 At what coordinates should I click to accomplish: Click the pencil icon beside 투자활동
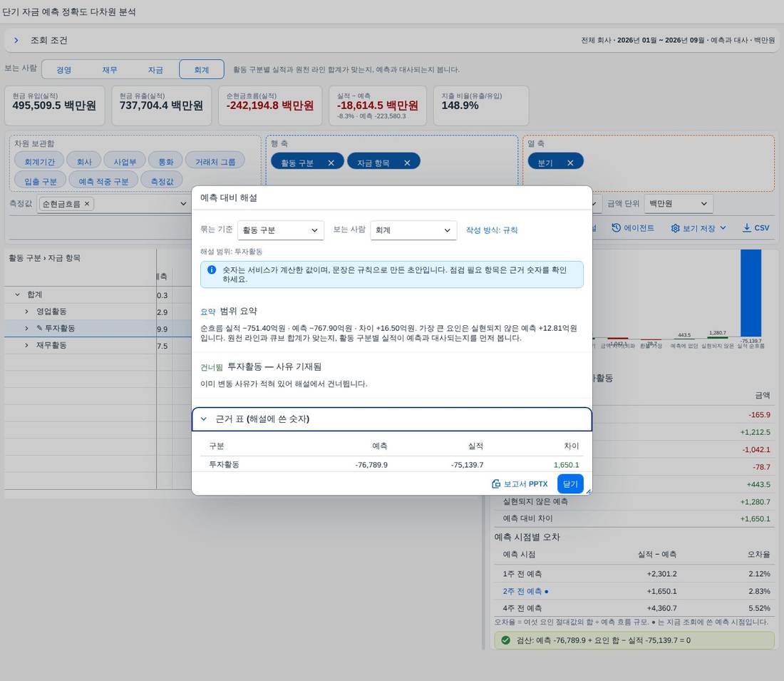coord(39,328)
